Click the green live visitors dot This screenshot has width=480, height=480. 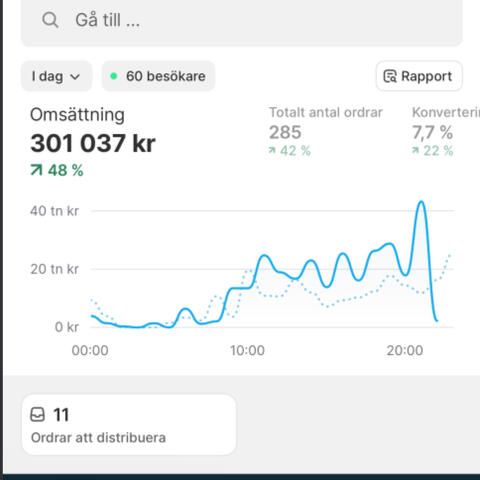[114, 76]
